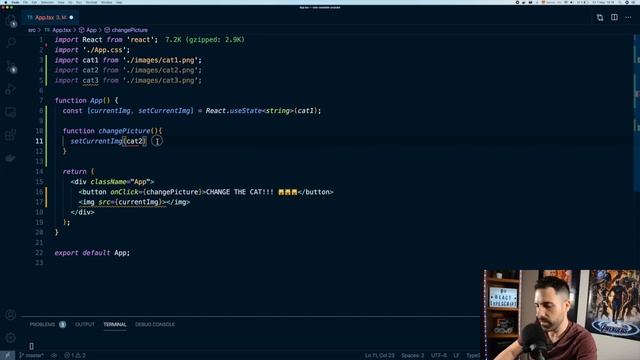Click './App.css' import string
Screen dimensions: 640x360
pos(104,50)
